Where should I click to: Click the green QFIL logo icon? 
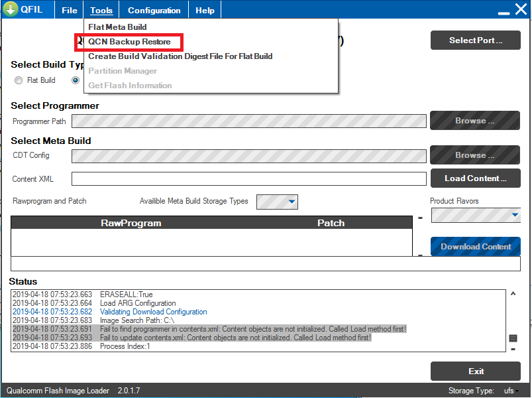pos(10,10)
